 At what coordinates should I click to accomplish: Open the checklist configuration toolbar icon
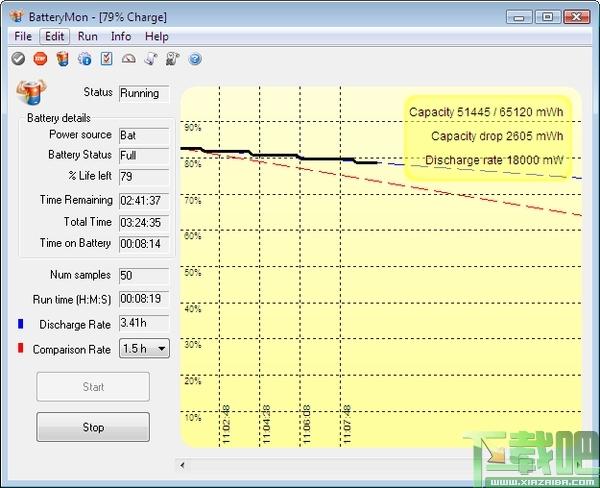(106, 59)
